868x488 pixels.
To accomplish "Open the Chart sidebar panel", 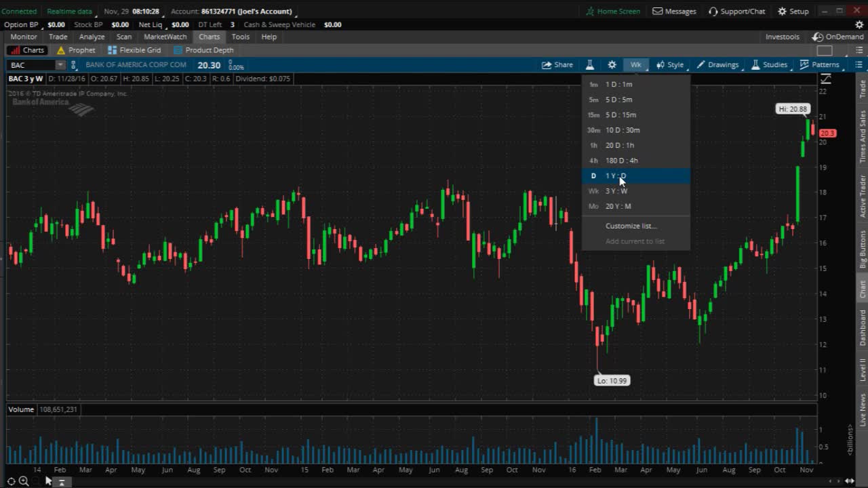I will click(x=863, y=289).
